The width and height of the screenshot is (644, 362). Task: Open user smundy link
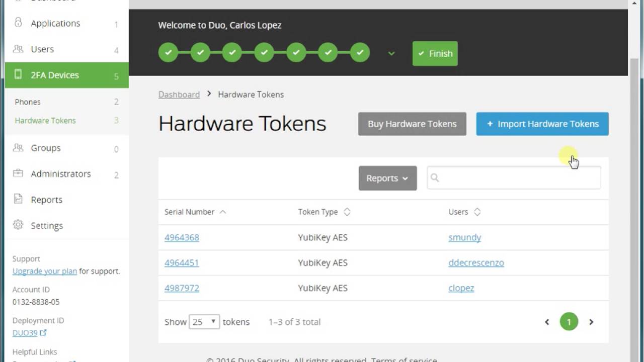(x=464, y=237)
